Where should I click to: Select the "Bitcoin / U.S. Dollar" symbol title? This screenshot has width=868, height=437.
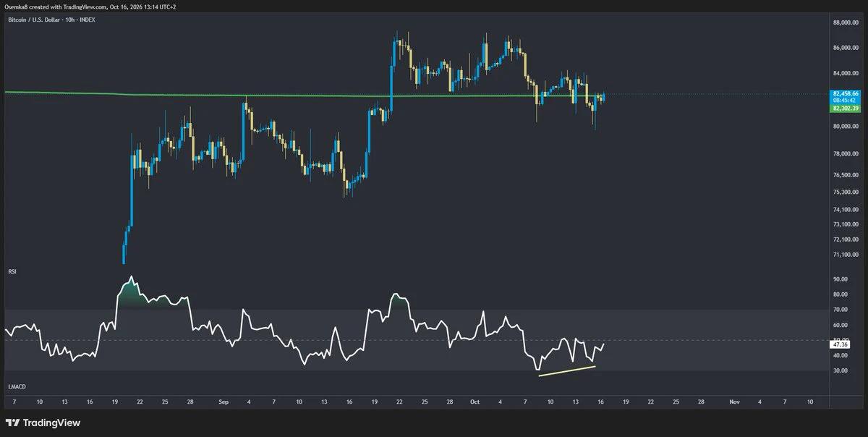coord(34,20)
